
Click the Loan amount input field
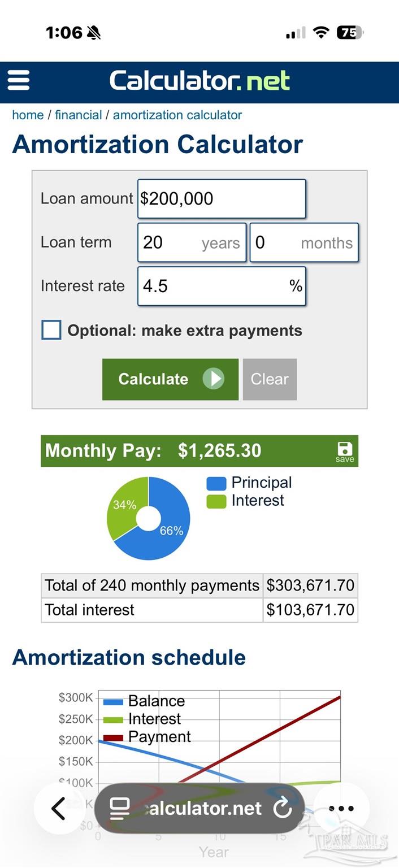[222, 199]
